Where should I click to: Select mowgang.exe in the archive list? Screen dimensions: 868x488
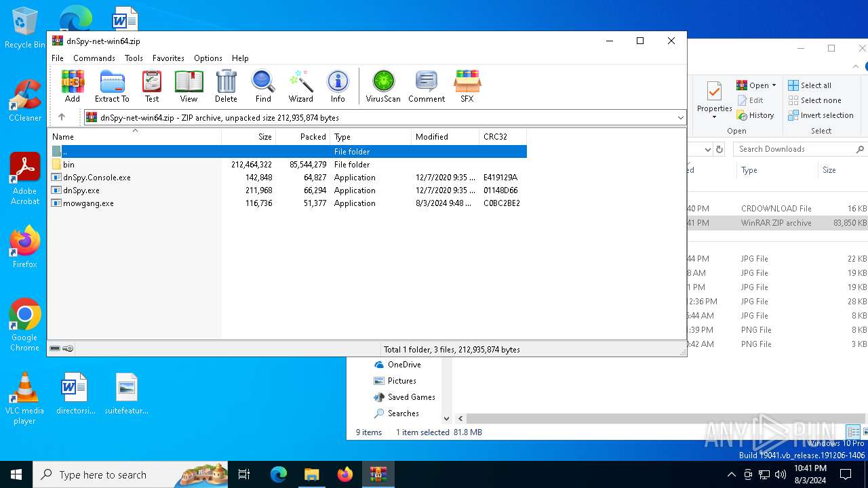[288, 203]
